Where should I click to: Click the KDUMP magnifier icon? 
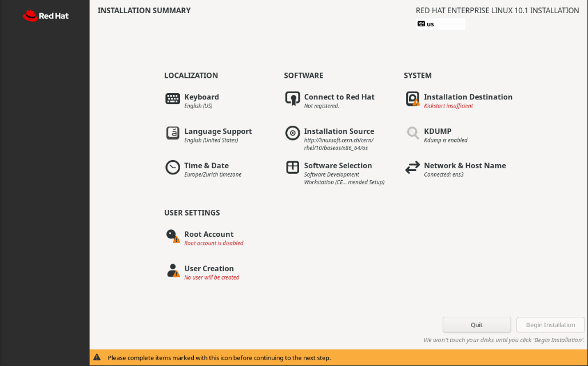pos(412,133)
